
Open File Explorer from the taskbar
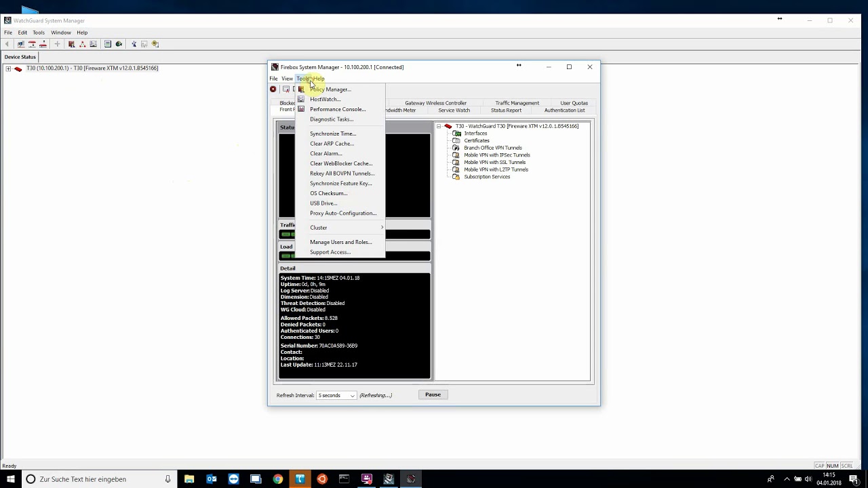(x=189, y=479)
